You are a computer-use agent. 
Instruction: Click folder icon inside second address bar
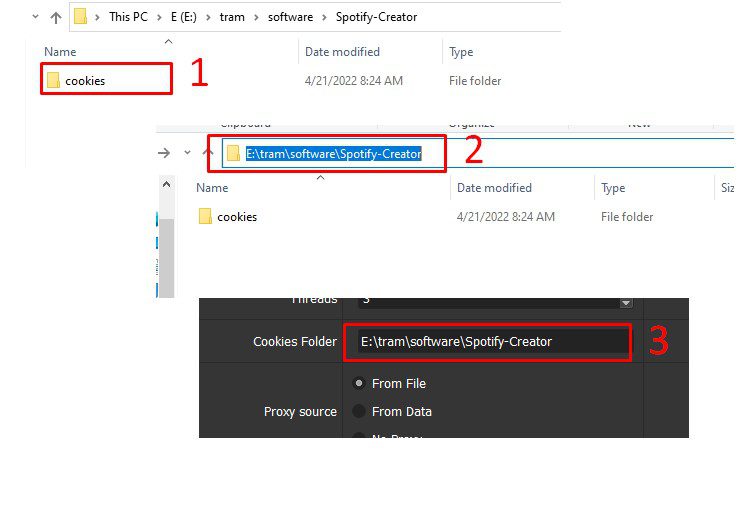click(233, 153)
